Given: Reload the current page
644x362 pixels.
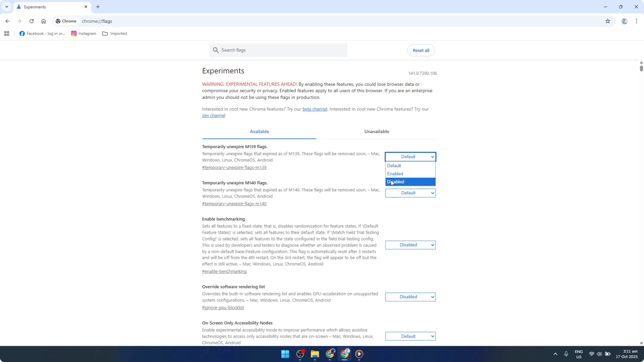Looking at the screenshot, I should pyautogui.click(x=31, y=21).
